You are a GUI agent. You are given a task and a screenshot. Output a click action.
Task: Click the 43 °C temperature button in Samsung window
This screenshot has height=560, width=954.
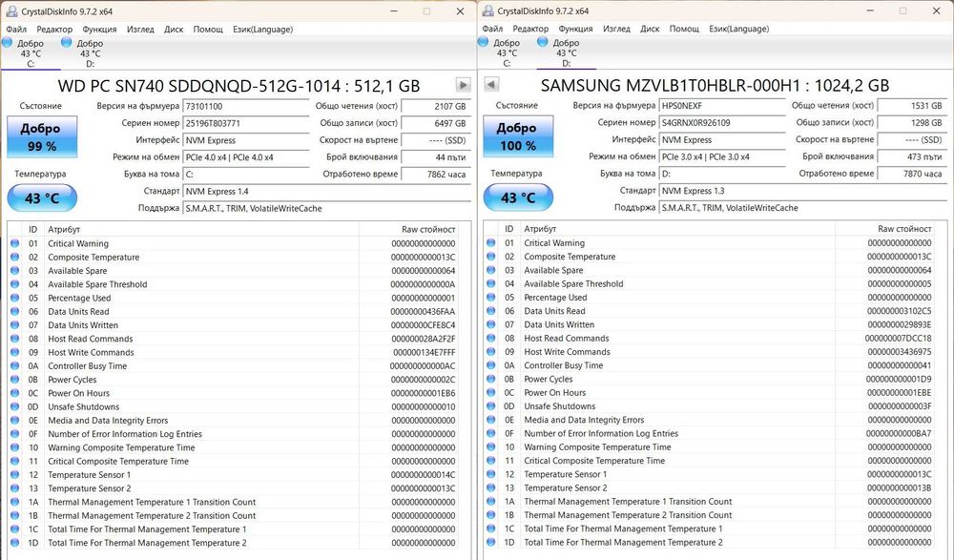518,197
